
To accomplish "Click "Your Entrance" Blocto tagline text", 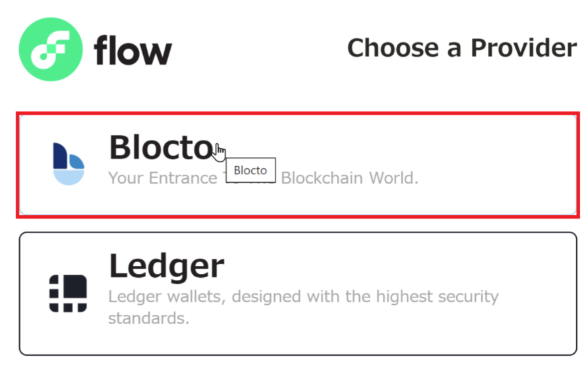I will [x=162, y=178].
